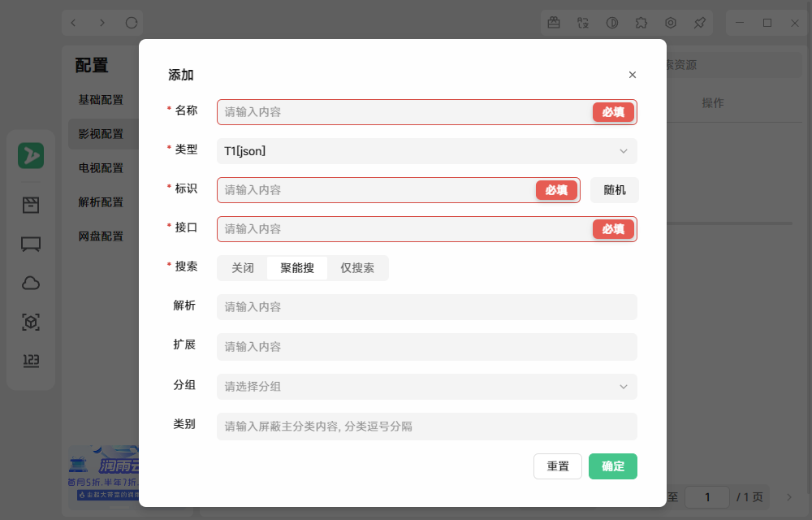Open the 类型 dropdown showing T1[json]
The image size is (812, 520).
point(426,151)
